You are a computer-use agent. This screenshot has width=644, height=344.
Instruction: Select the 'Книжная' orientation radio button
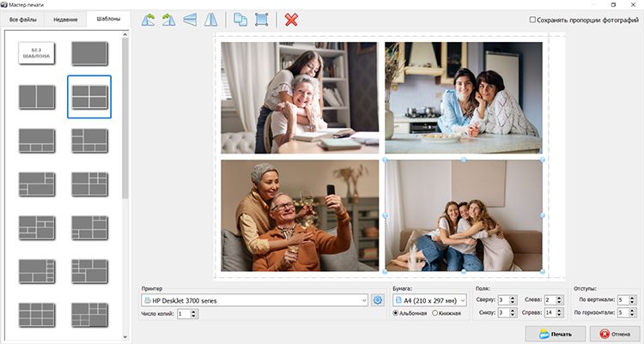pos(434,313)
